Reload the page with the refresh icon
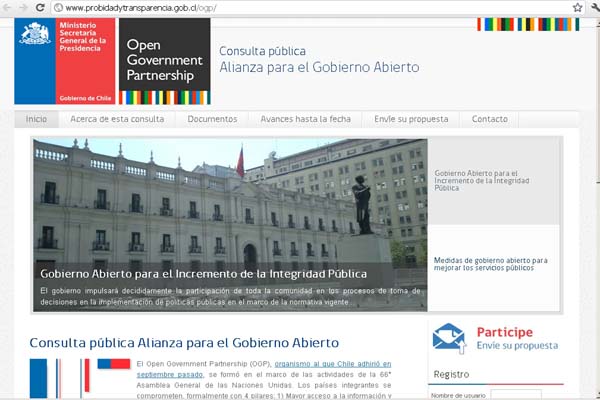This screenshot has width=600, height=400. coord(40,7)
